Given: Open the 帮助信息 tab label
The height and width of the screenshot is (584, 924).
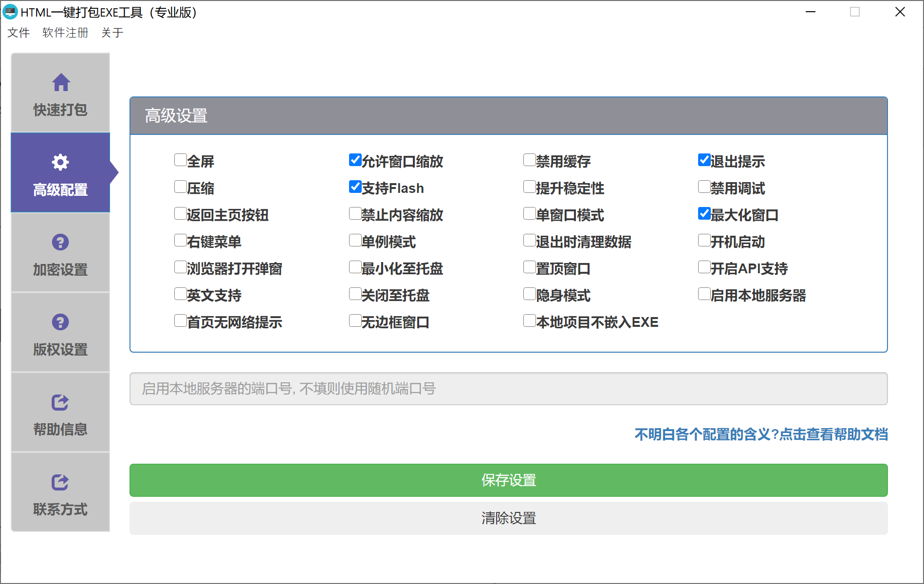Looking at the screenshot, I should tap(60, 430).
